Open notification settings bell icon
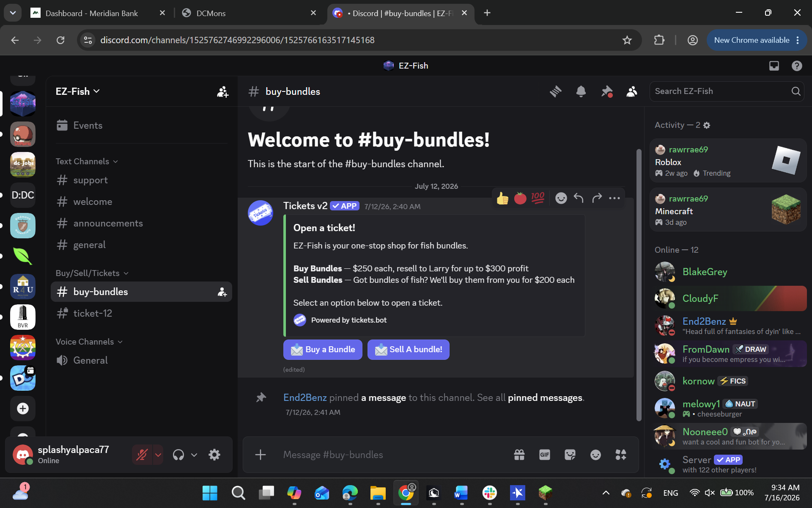The height and width of the screenshot is (508, 812). 581,91
